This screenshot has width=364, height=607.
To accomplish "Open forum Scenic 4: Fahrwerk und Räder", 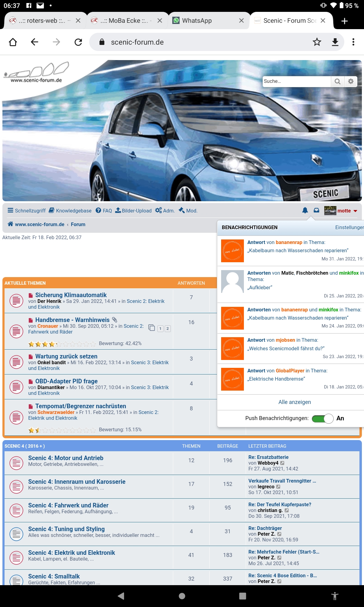I will coord(68,505).
